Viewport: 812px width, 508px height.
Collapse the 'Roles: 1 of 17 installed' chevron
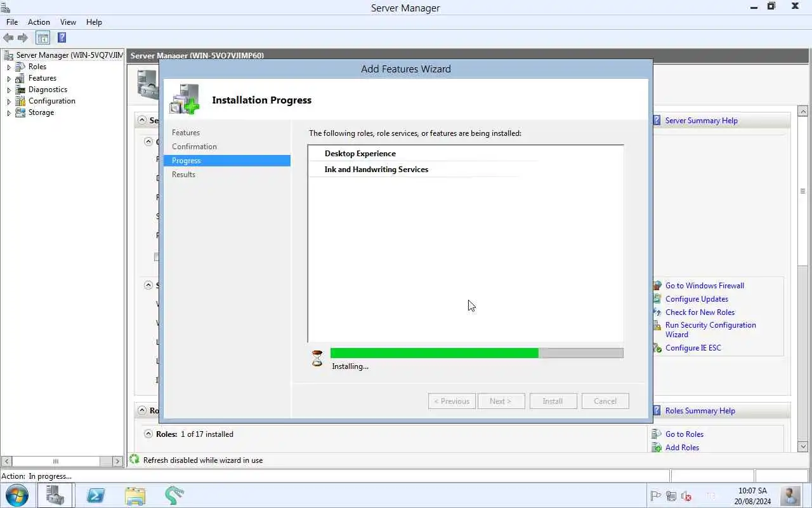tap(148, 434)
